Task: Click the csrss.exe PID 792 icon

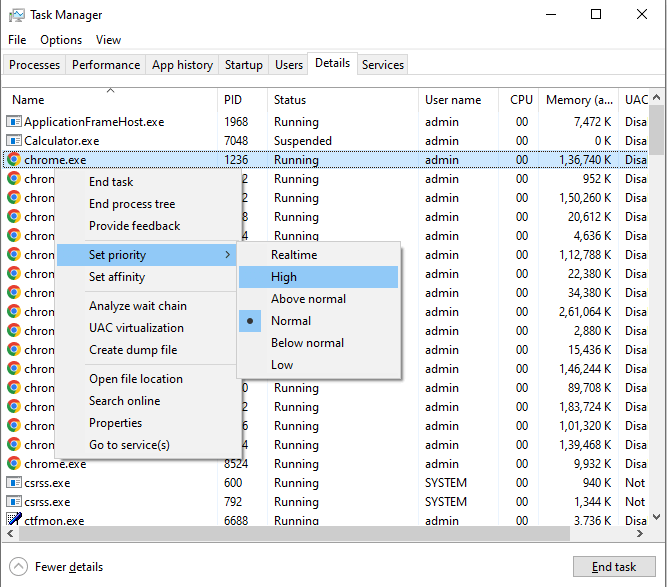Action: pyautogui.click(x=14, y=502)
